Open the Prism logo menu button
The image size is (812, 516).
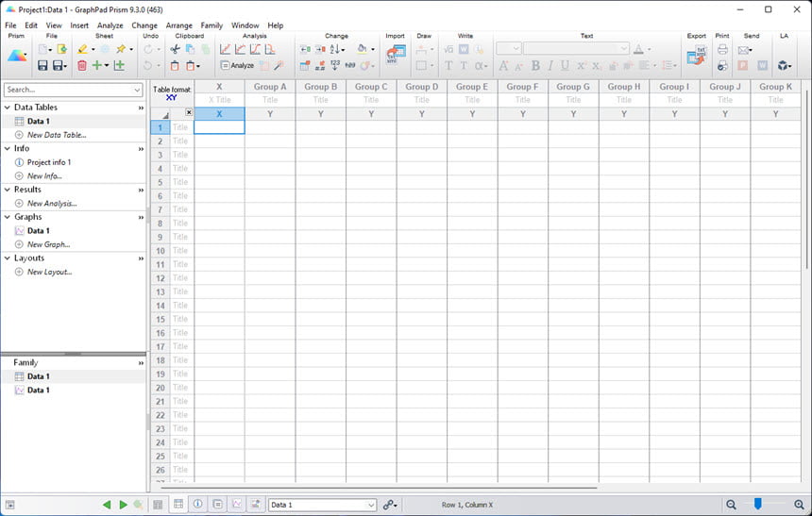[17, 57]
